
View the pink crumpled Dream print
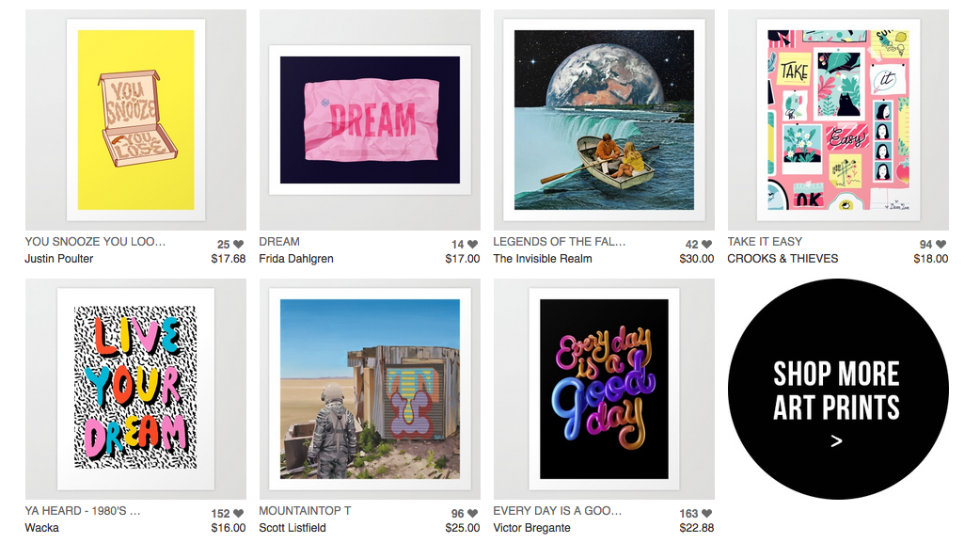[x=370, y=120]
